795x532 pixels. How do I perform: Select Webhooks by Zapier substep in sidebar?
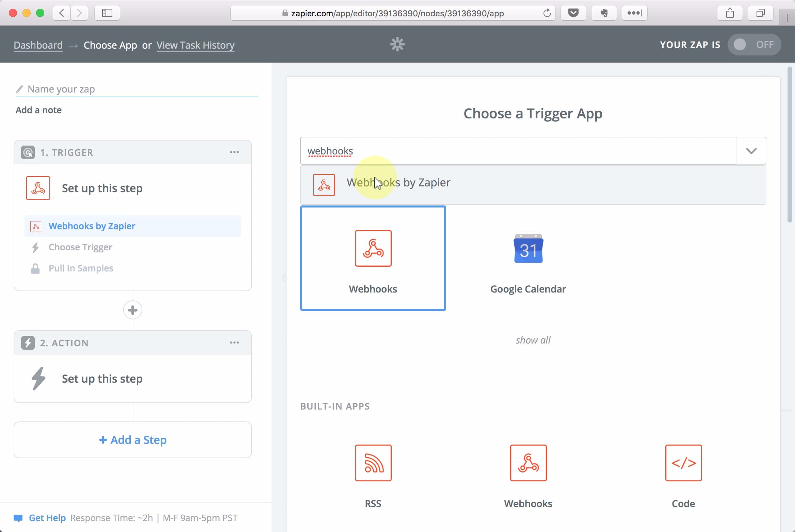tap(133, 226)
